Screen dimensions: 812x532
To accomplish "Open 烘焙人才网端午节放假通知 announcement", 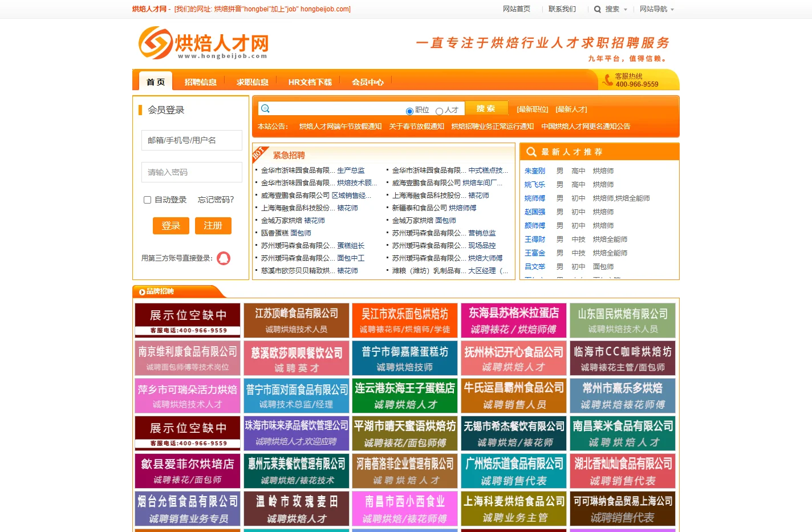I will [x=340, y=127].
